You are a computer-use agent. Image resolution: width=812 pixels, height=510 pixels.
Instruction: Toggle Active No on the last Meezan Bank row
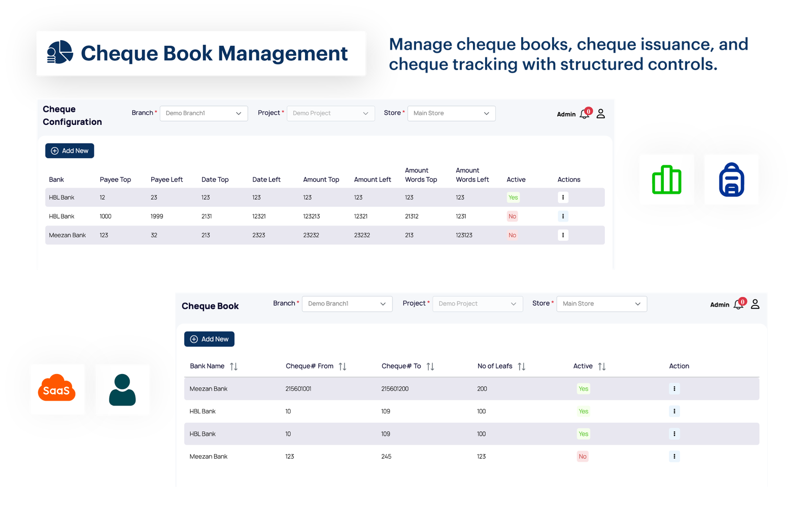pos(582,456)
